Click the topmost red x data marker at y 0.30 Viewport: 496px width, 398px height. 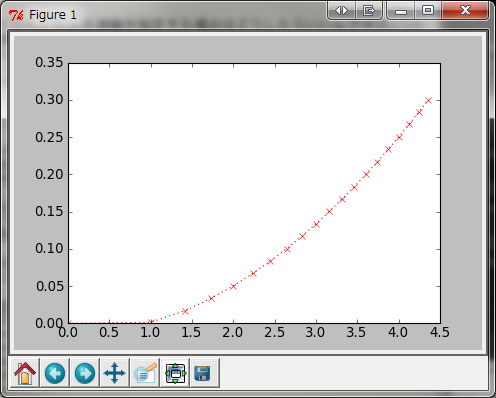(428, 100)
